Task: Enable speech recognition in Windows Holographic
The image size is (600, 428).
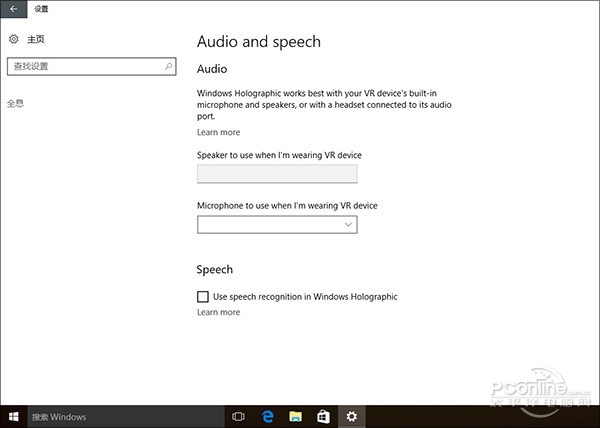Action: [x=203, y=297]
